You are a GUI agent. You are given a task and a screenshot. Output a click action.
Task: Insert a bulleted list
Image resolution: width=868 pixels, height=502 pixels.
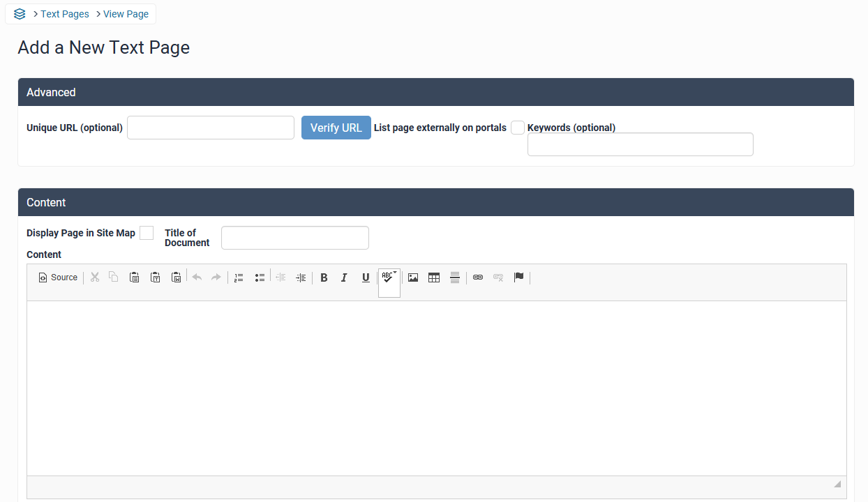(260, 277)
